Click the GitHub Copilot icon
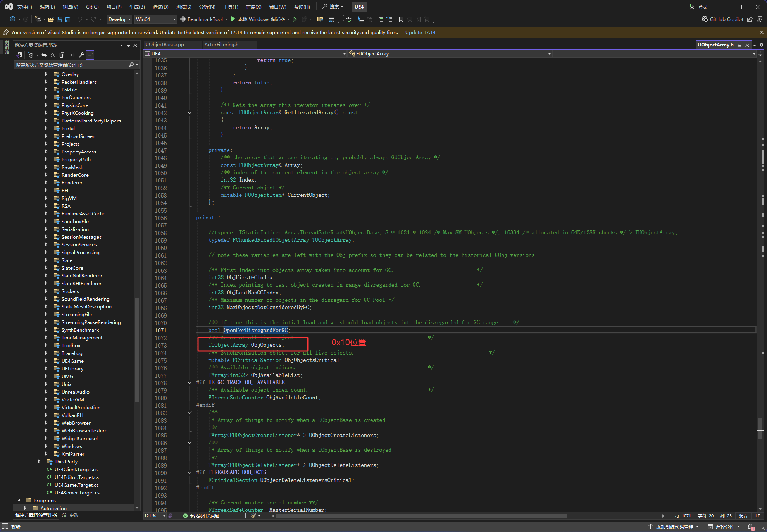 [x=705, y=19]
